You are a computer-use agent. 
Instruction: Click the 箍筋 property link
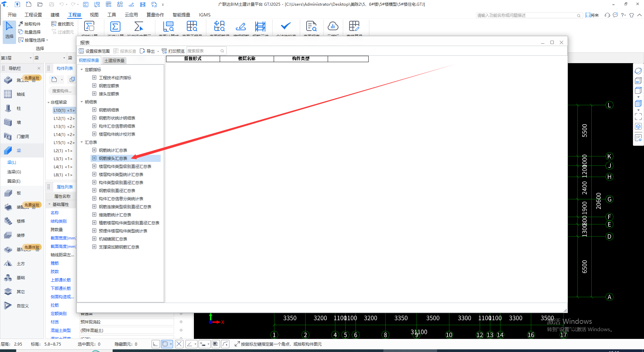coord(55,263)
